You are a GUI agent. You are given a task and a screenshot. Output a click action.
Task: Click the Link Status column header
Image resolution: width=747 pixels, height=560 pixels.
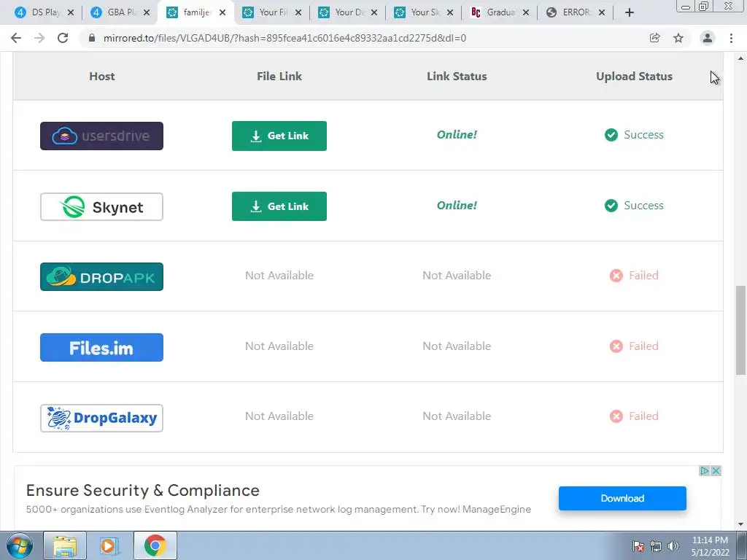point(457,76)
